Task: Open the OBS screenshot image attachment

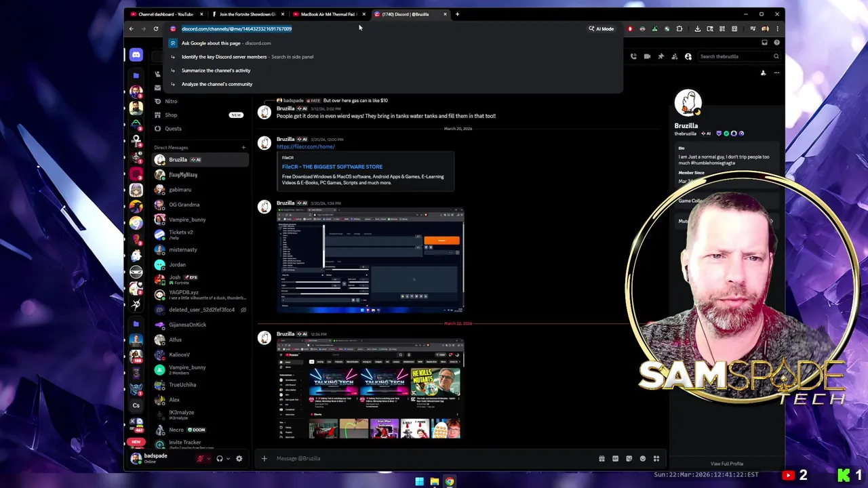Action: point(370,262)
